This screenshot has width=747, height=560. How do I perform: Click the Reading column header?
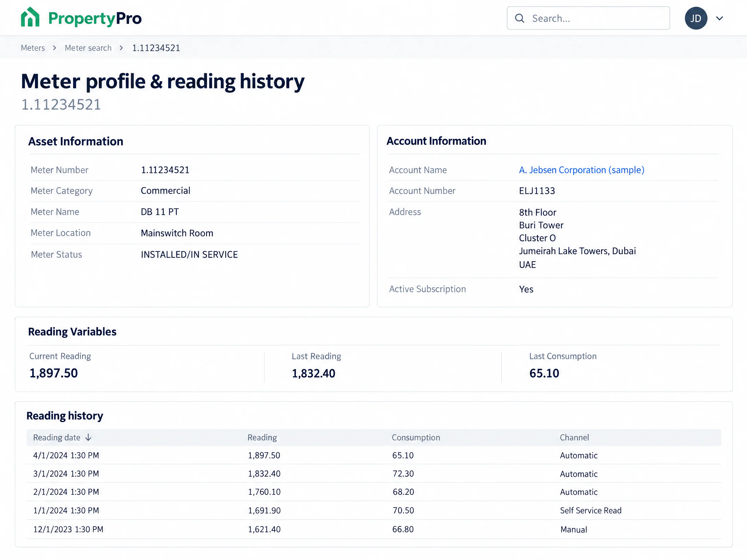(x=262, y=437)
